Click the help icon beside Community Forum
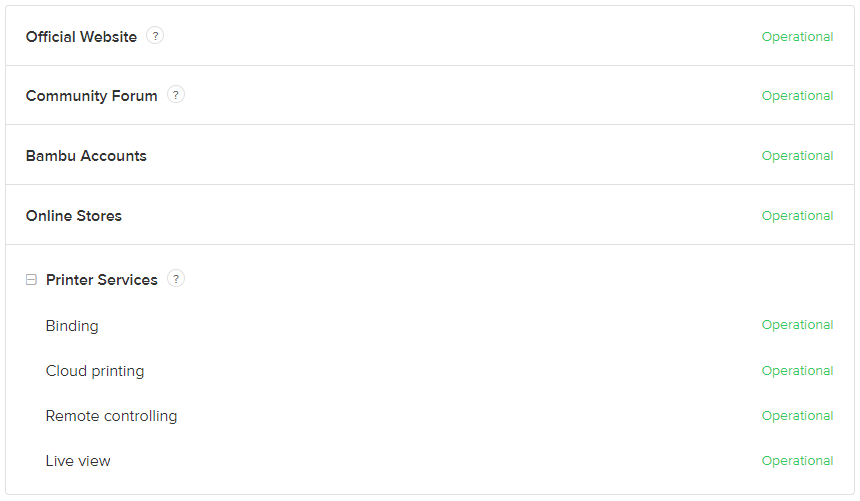The width and height of the screenshot is (860, 501). (176, 95)
